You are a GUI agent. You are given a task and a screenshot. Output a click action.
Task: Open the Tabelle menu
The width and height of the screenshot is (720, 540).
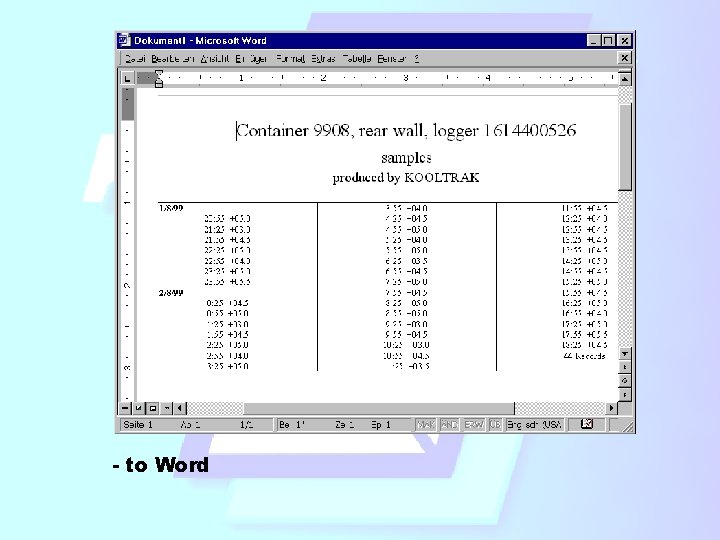[357, 59]
